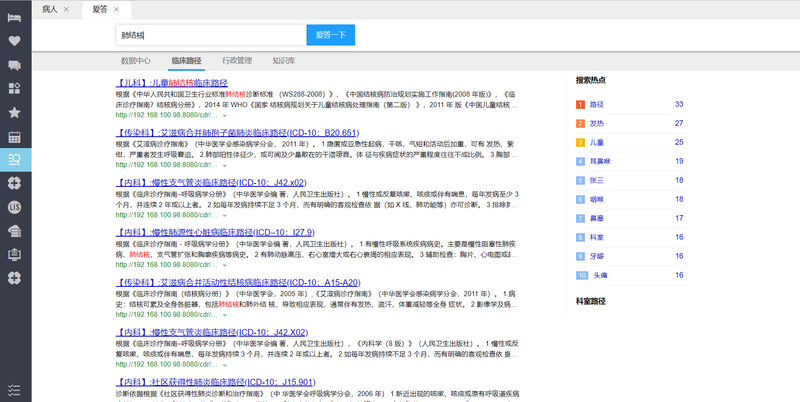The image size is (800, 402).
Task: Open the calendar sidebar icon
Action: pos(14,137)
